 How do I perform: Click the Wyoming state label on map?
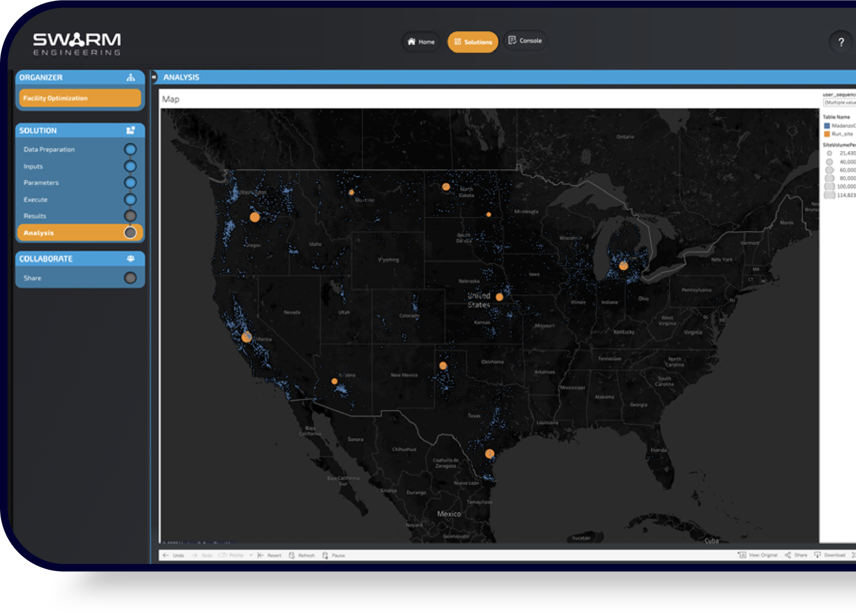click(x=388, y=259)
